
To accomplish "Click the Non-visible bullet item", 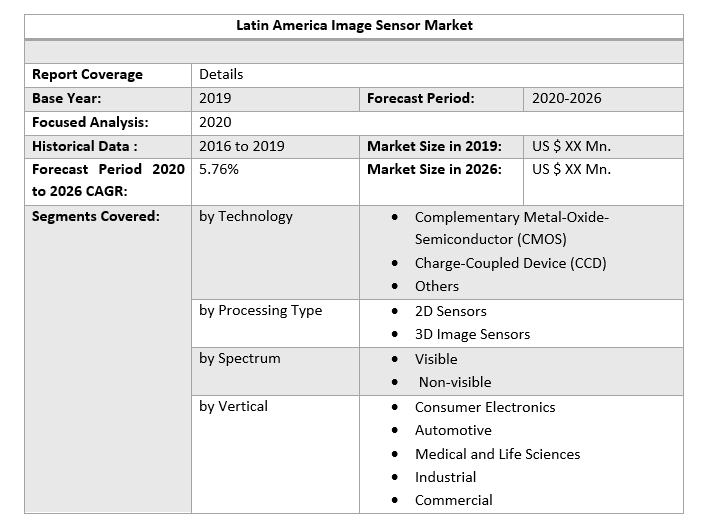I will click(455, 382).
